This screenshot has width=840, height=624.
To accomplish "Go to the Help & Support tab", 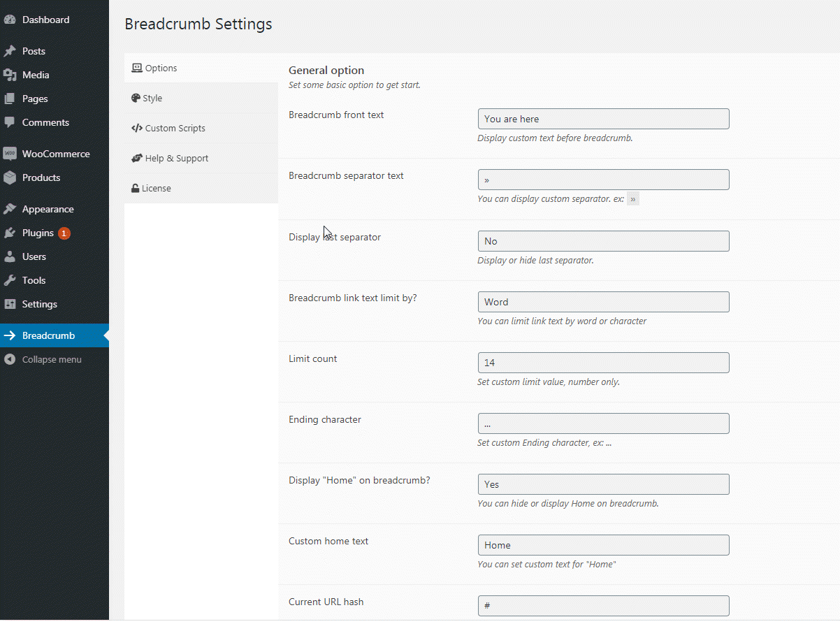I will [x=175, y=159].
